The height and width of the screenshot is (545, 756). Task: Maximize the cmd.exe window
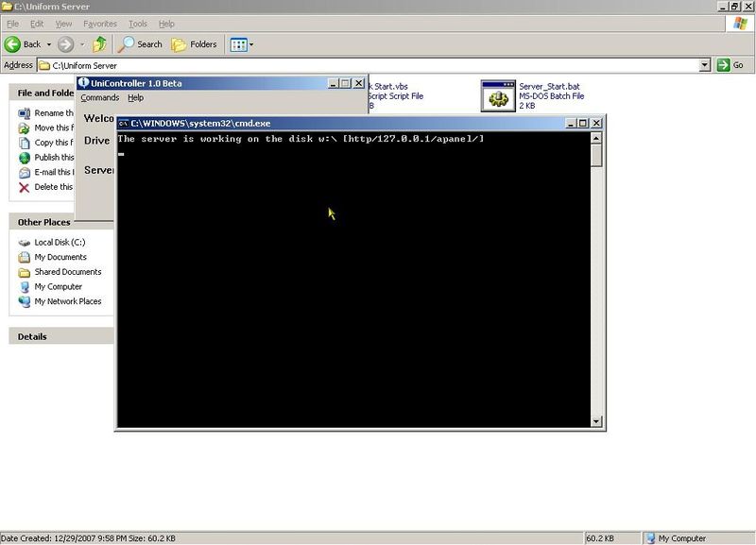tap(583, 124)
